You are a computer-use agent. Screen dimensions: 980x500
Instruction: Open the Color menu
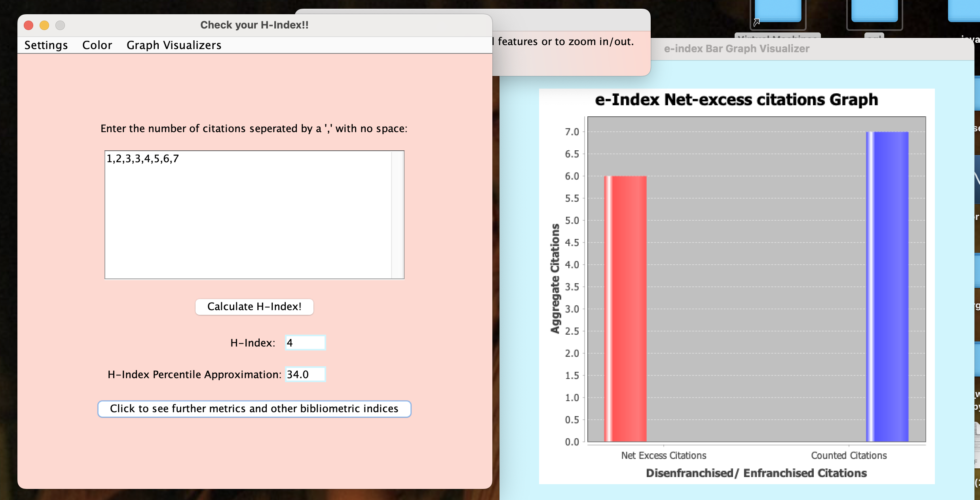(97, 45)
